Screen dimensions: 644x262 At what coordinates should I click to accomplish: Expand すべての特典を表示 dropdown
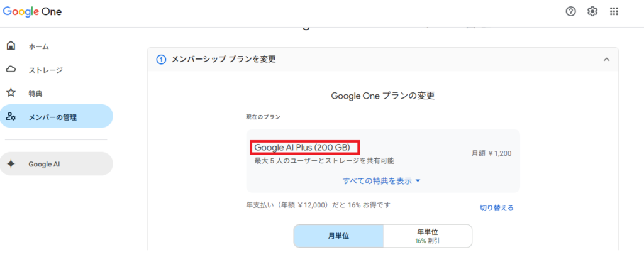(382, 181)
